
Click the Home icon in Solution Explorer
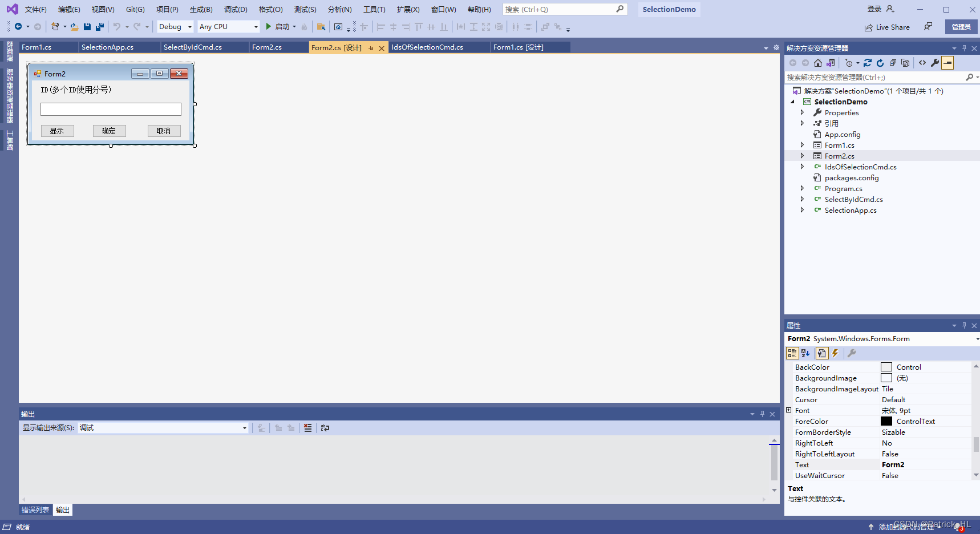[x=818, y=63]
